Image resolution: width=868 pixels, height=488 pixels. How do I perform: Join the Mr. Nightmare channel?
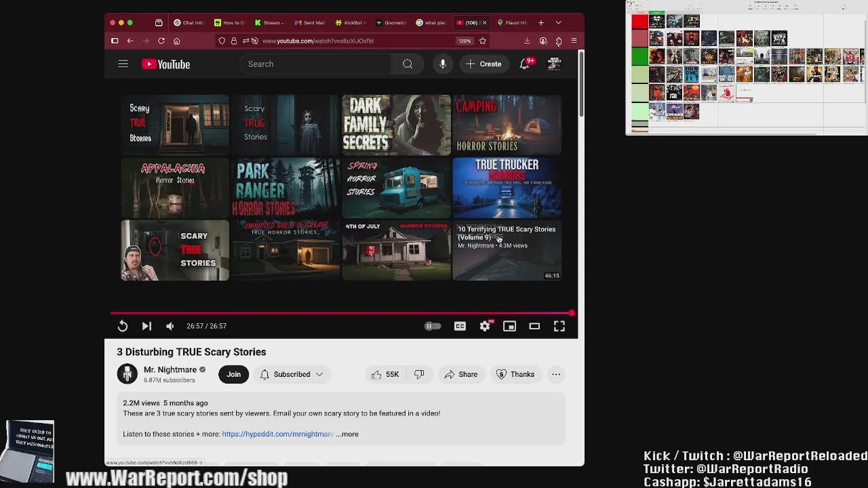[x=233, y=374]
